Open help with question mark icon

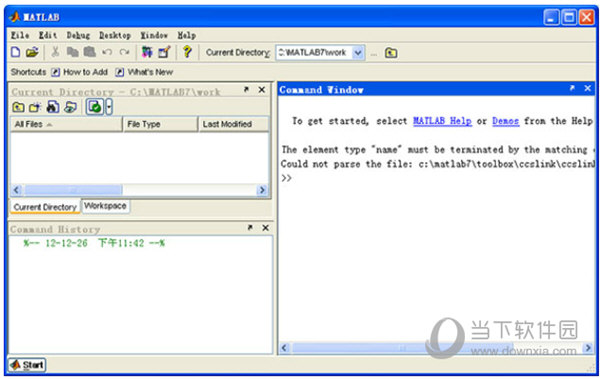click(x=187, y=51)
